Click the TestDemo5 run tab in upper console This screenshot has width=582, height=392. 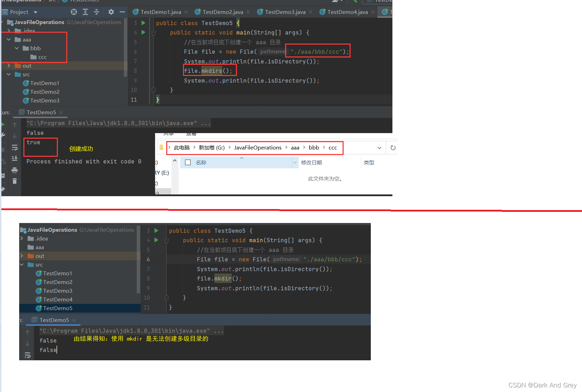pyautogui.click(x=41, y=112)
